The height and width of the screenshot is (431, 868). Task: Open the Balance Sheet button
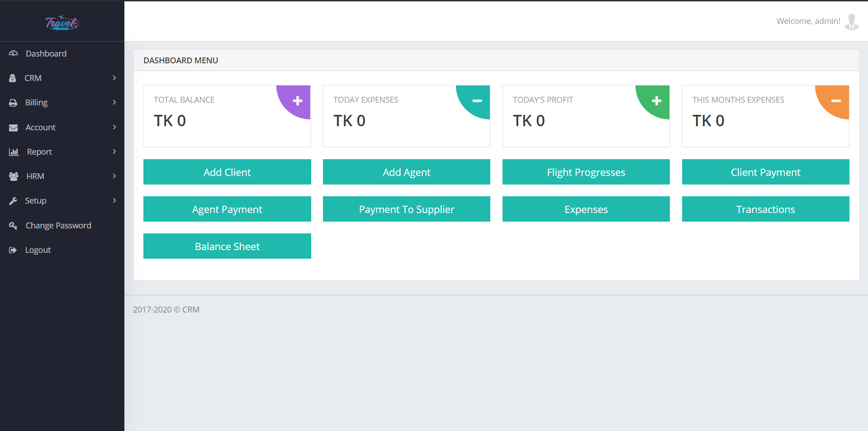pos(227,246)
